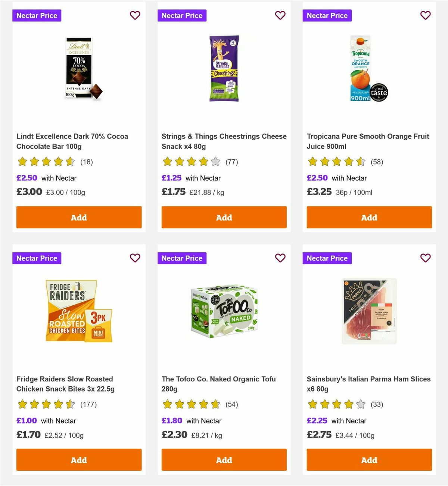
Task: Select the Nectar Price badge for Tofoo tofu
Action: point(182,258)
